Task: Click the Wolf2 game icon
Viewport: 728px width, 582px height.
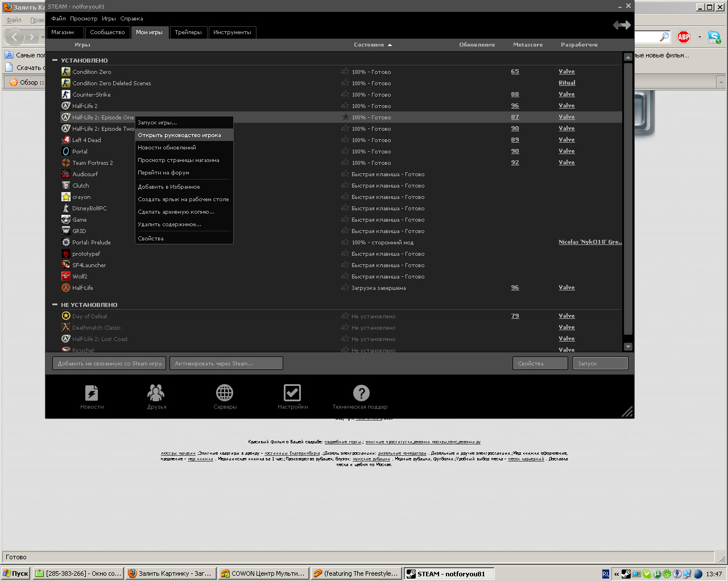Action: click(66, 276)
